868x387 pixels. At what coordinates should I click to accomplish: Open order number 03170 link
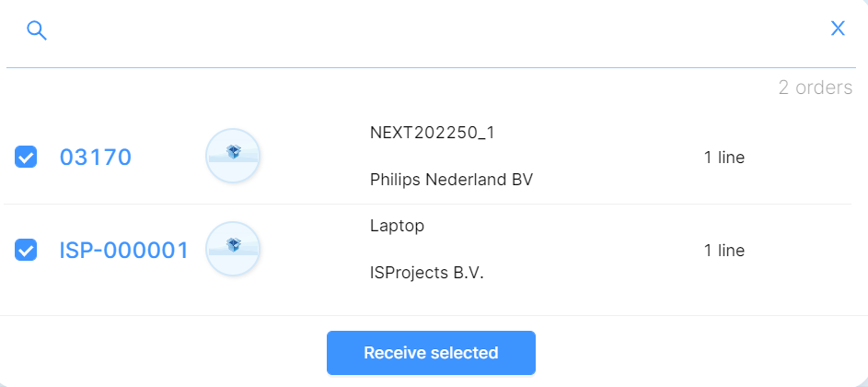click(x=95, y=158)
